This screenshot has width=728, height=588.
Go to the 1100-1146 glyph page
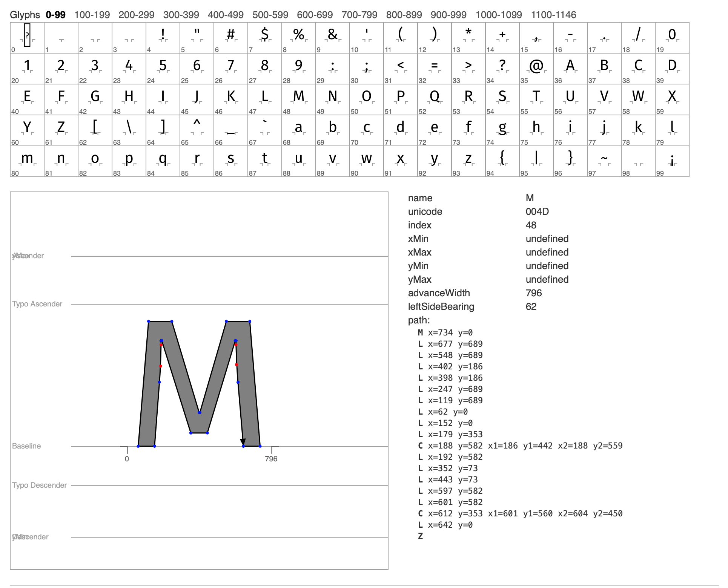553,15
